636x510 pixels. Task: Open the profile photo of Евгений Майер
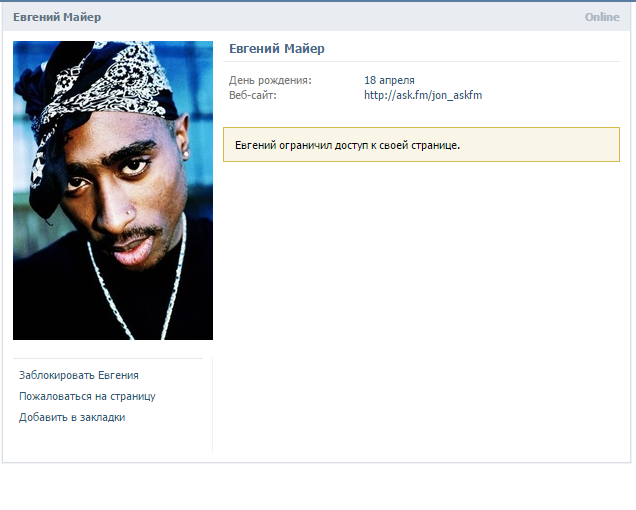coord(113,190)
